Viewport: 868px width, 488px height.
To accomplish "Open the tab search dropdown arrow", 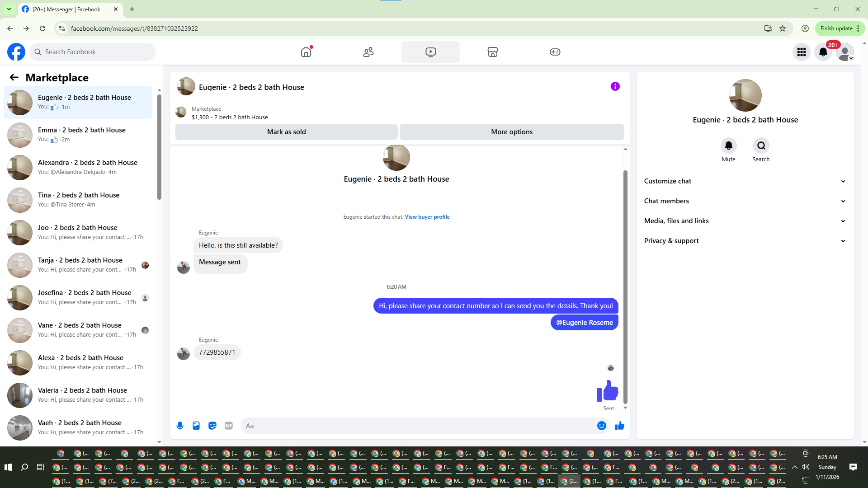I will pos(9,9).
